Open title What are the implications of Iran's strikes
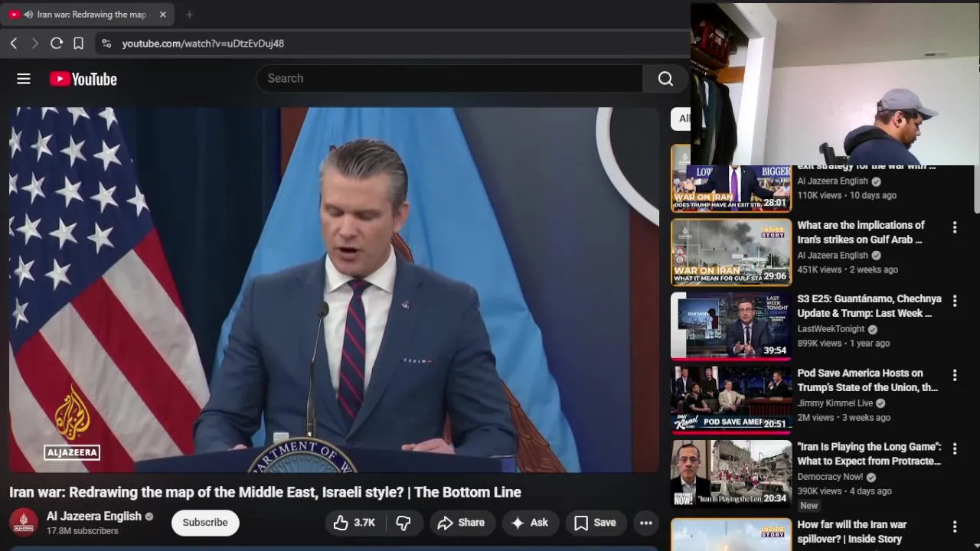980x551 pixels. (x=861, y=232)
